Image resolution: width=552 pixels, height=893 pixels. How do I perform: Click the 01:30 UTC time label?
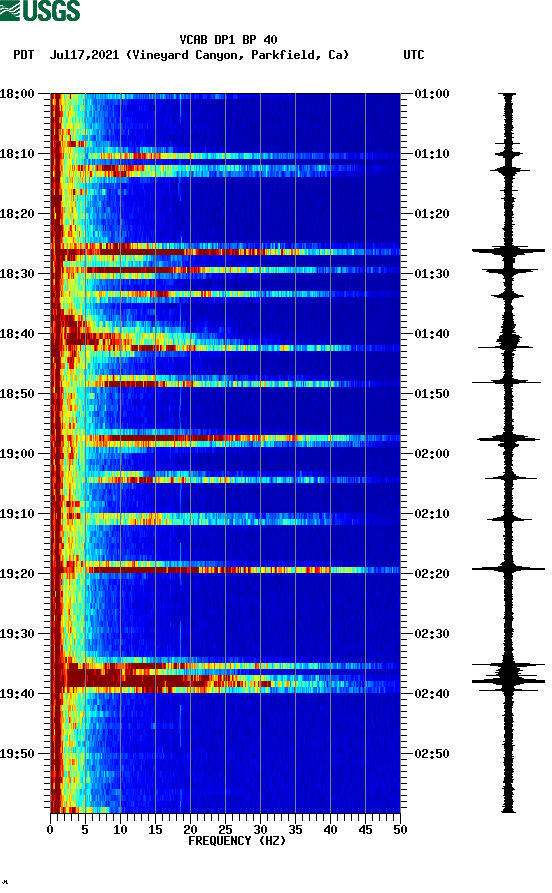432,273
